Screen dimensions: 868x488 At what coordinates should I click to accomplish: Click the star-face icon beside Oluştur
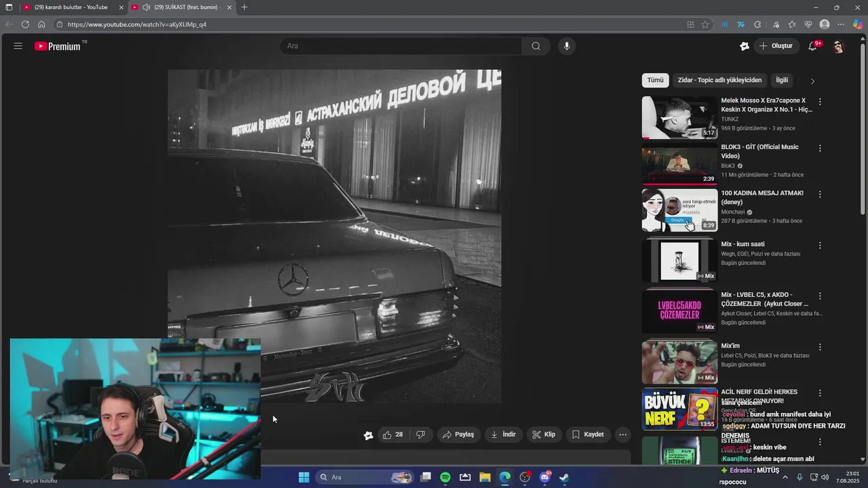point(745,46)
